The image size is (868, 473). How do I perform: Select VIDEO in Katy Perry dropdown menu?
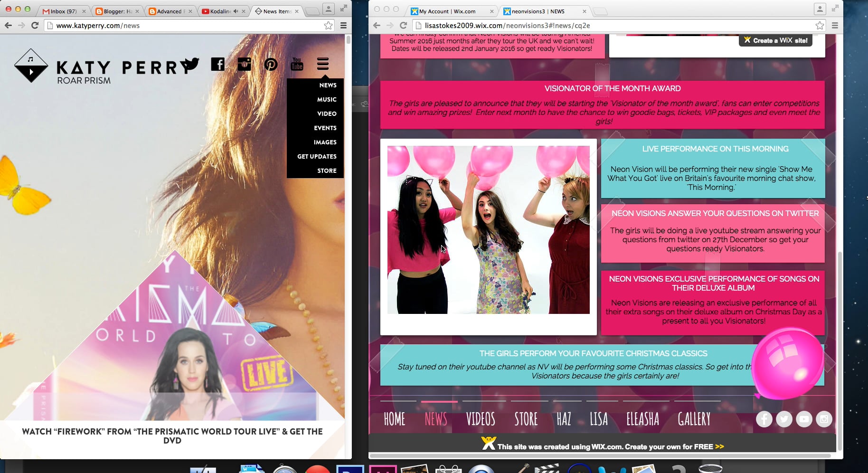[327, 114]
